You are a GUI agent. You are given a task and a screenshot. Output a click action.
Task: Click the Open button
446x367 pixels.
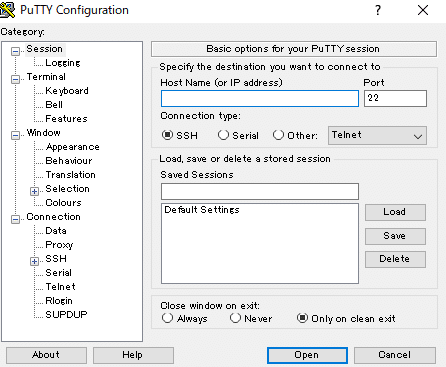(x=307, y=355)
